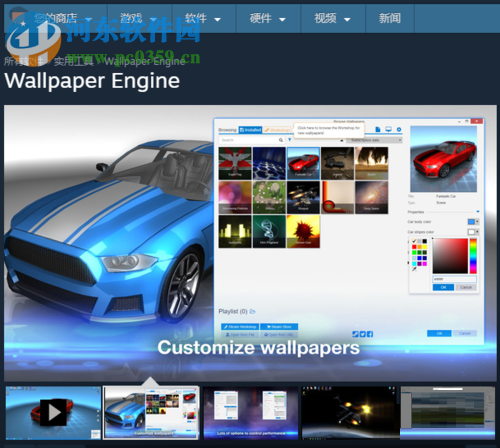500x448 pixels.
Task: Open the Twitter share icon
Action: tap(363, 334)
